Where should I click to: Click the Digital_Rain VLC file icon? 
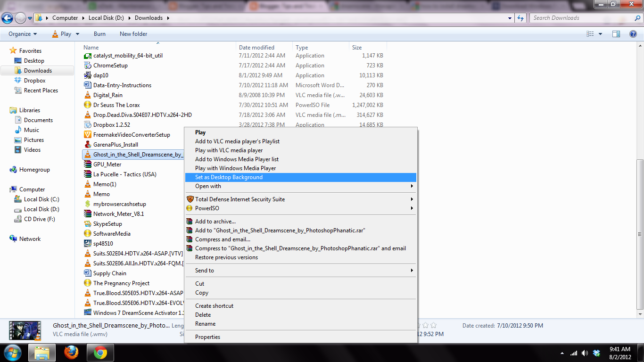tap(87, 95)
